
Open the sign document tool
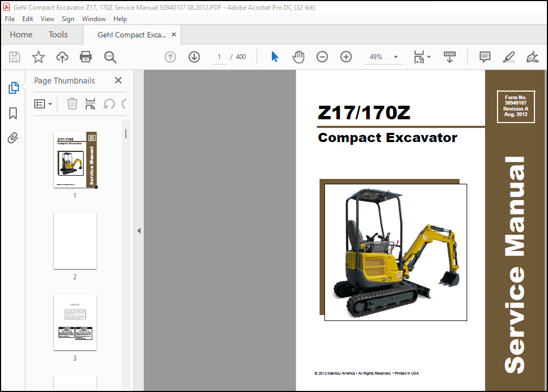point(532,57)
